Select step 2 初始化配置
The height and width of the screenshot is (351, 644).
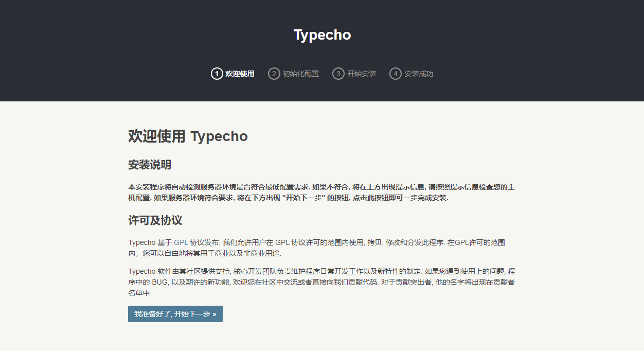point(294,74)
